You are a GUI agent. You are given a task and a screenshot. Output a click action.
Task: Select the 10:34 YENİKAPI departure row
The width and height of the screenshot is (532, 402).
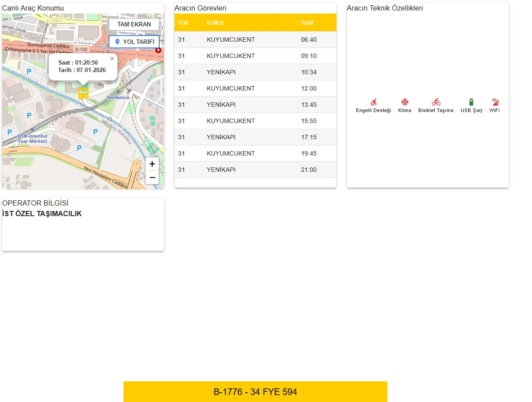255,72
